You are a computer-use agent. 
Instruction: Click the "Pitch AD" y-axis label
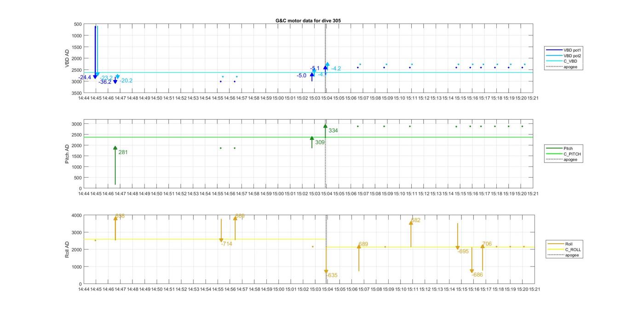pyautogui.click(x=67, y=154)
